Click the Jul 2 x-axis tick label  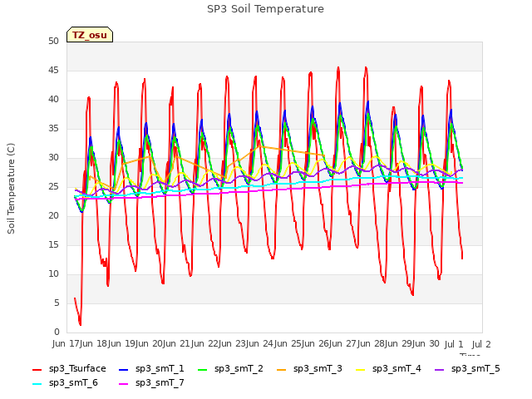[x=481, y=344]
